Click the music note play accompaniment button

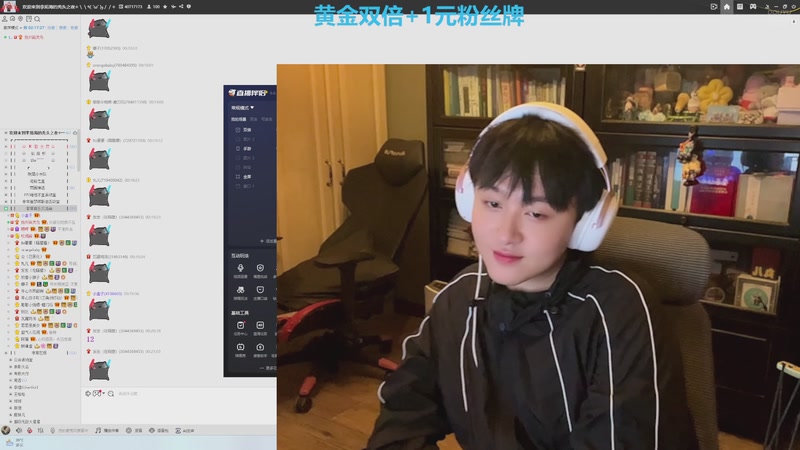[x=107, y=431]
